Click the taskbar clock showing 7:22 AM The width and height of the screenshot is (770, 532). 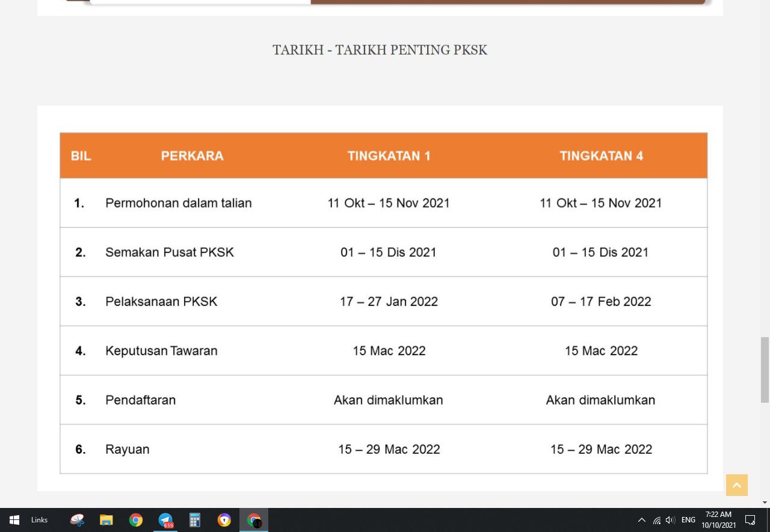(718, 520)
